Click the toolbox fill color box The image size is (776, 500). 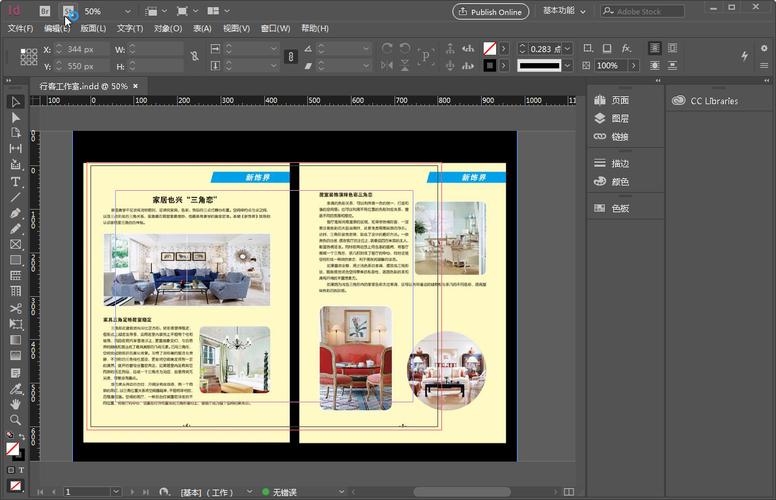[x=12, y=449]
